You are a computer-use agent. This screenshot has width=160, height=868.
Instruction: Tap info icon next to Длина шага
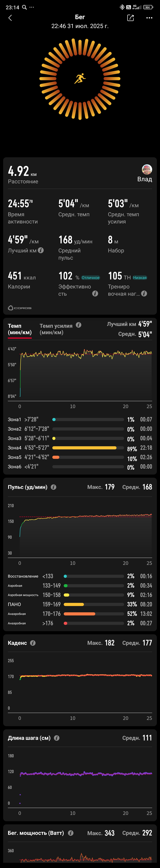click(x=57, y=738)
